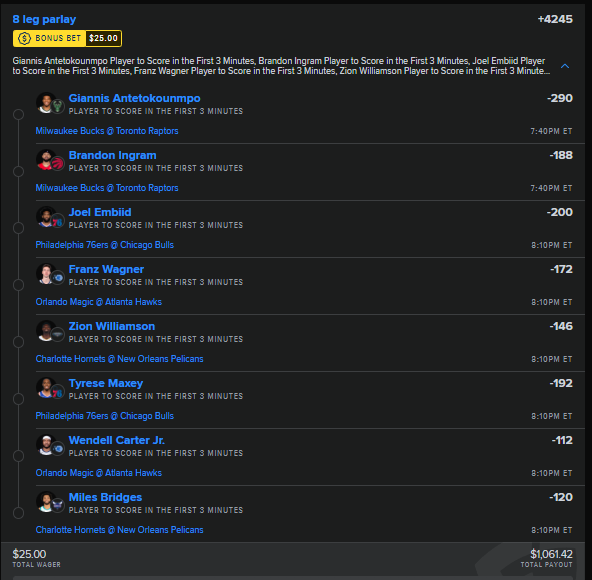Viewport: 592px width, 580px height.
Task: Click the $25.00 bonus bet amount badge
Action: tap(103, 38)
